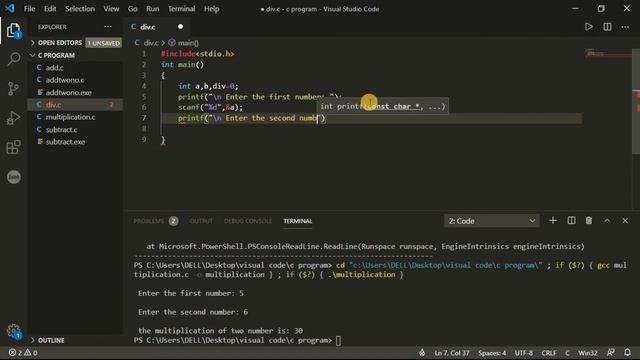Click the round Json icon in activity bar
The height and width of the screenshot is (360, 640).
13,177
